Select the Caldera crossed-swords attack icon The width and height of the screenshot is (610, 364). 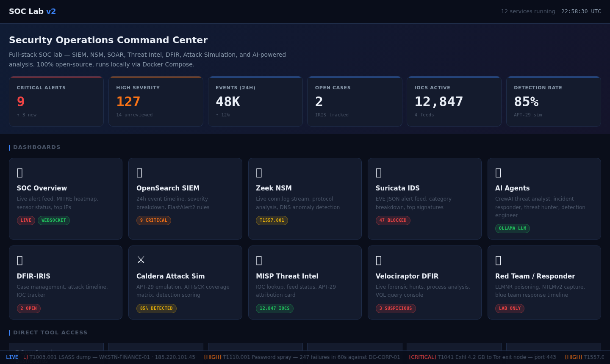(x=141, y=259)
